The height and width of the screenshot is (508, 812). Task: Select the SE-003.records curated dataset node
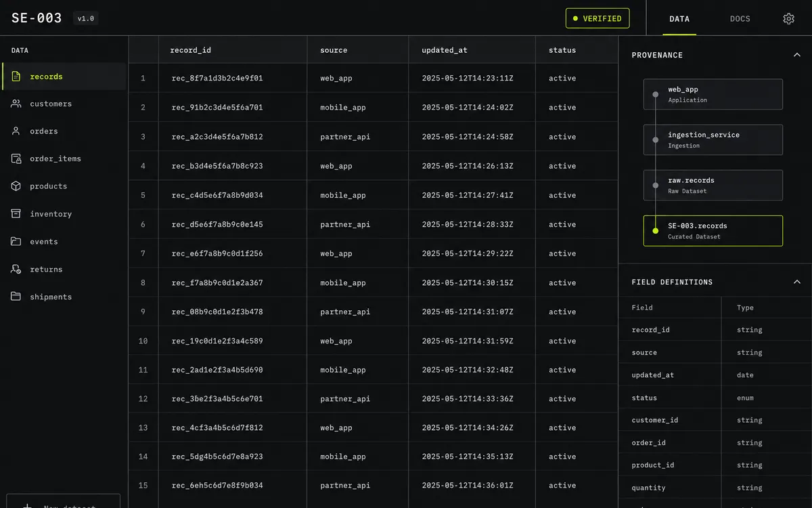(713, 231)
